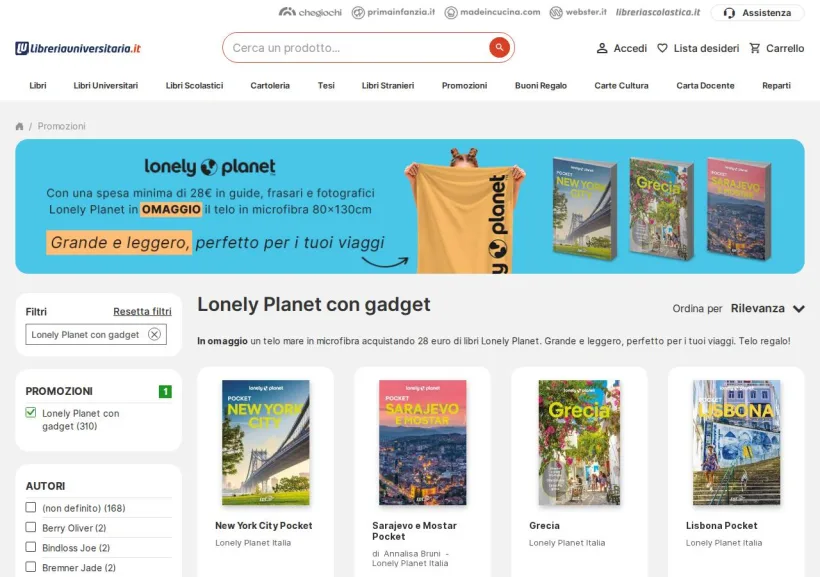Viewport: 820px width, 577px height.
Task: Check the Berry Oliver author filter
Action: (31, 527)
